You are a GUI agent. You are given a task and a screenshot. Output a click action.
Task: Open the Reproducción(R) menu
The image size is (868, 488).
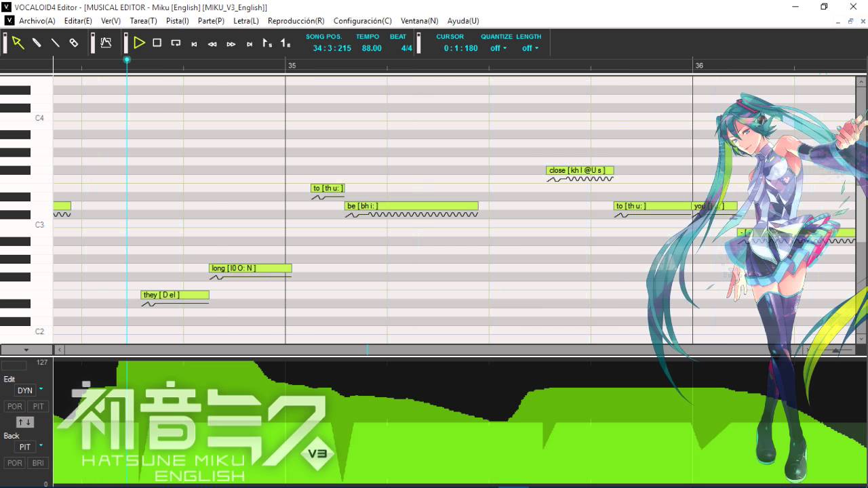click(x=296, y=21)
